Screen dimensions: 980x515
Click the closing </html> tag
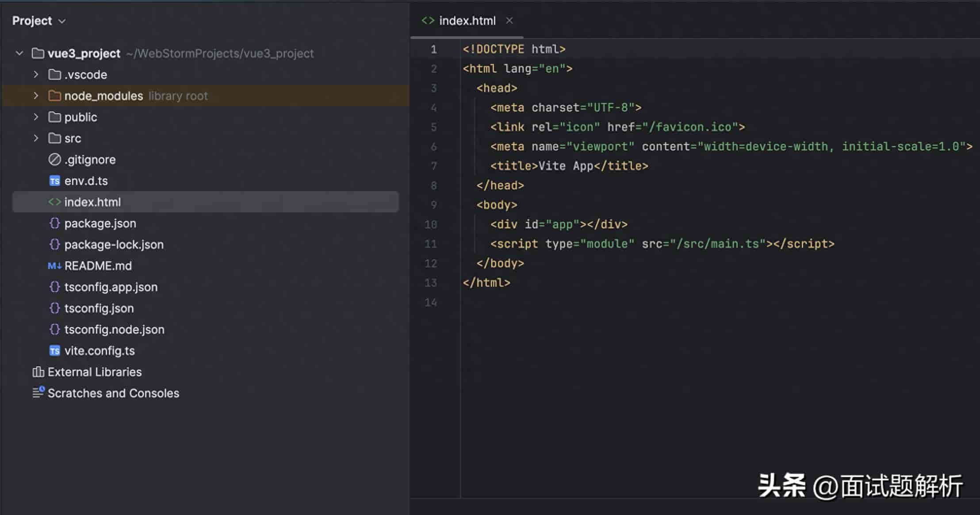(486, 283)
